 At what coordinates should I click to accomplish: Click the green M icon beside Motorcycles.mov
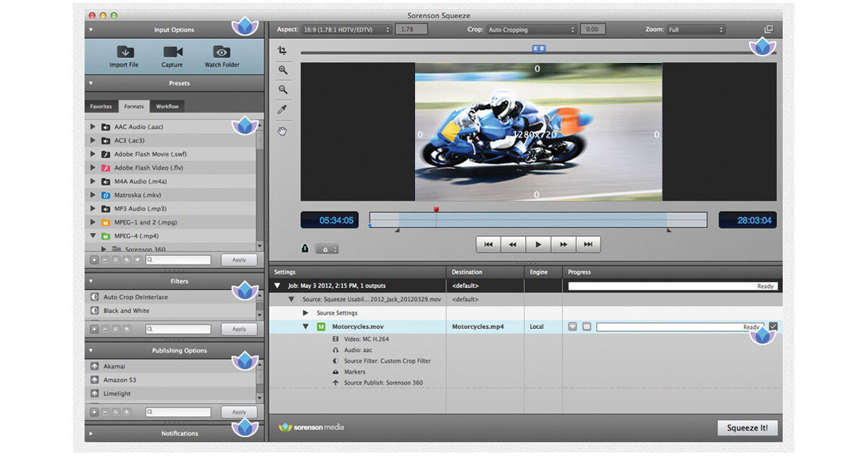(321, 327)
